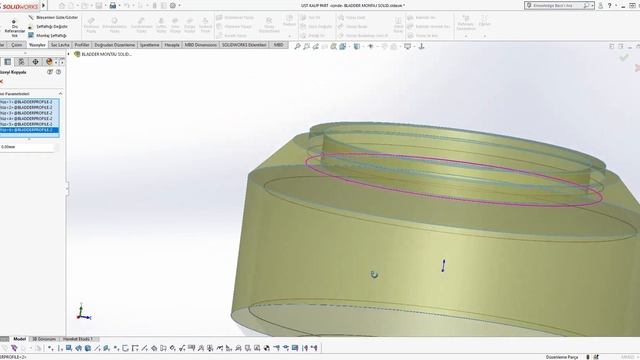Toggle Bileşenleri Gizle/Göster
Viewport: 640px width, 360px height.
coord(53,18)
